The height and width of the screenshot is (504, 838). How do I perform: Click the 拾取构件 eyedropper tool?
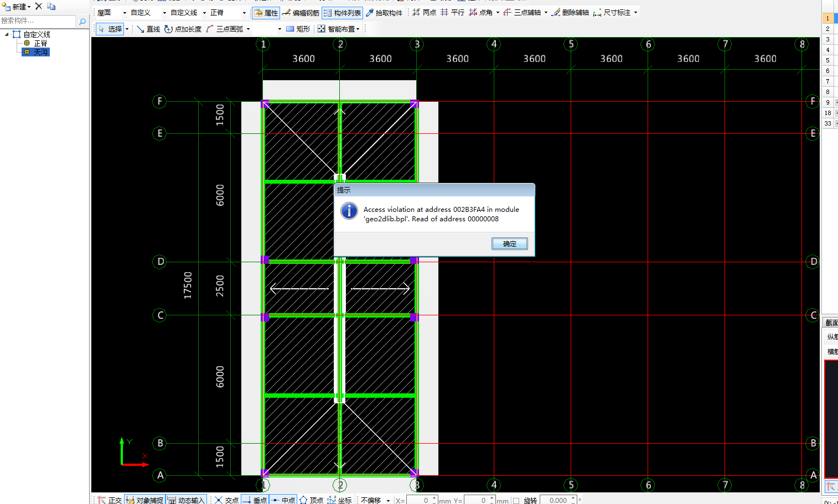point(384,12)
